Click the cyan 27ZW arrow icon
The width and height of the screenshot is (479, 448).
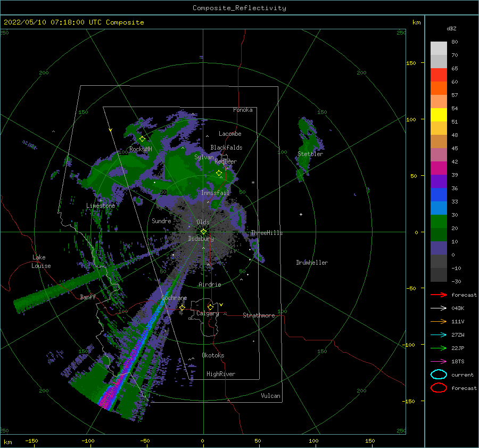tap(439, 335)
